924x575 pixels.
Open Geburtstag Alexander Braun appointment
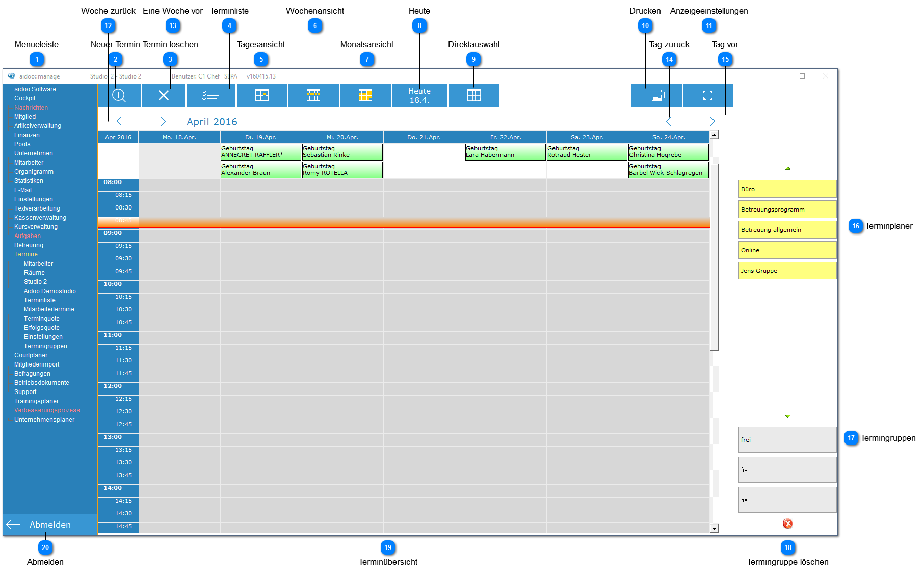coord(260,170)
